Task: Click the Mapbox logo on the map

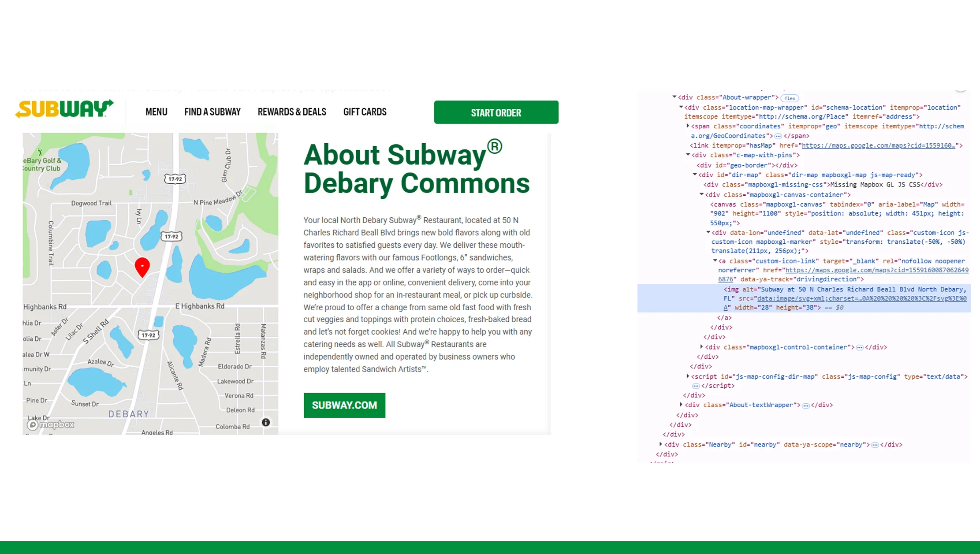Action: tap(52, 424)
